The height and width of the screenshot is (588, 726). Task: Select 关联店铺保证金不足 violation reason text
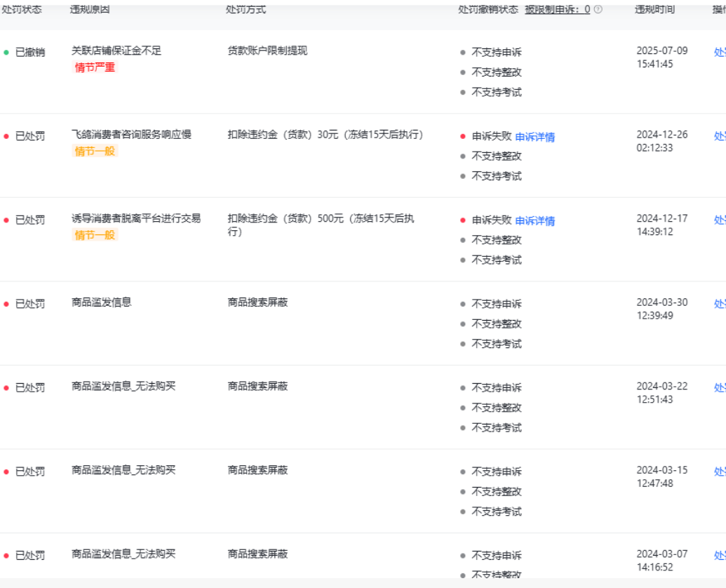click(x=116, y=51)
